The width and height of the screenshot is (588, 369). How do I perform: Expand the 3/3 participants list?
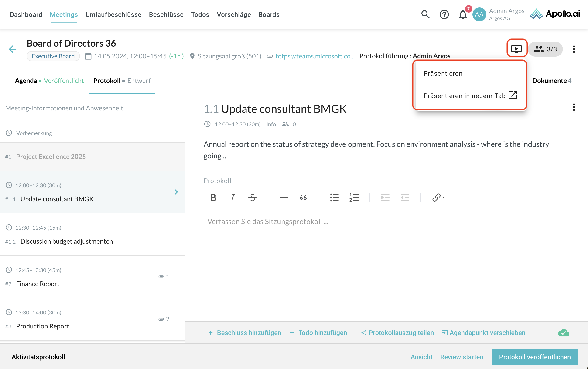(x=546, y=49)
